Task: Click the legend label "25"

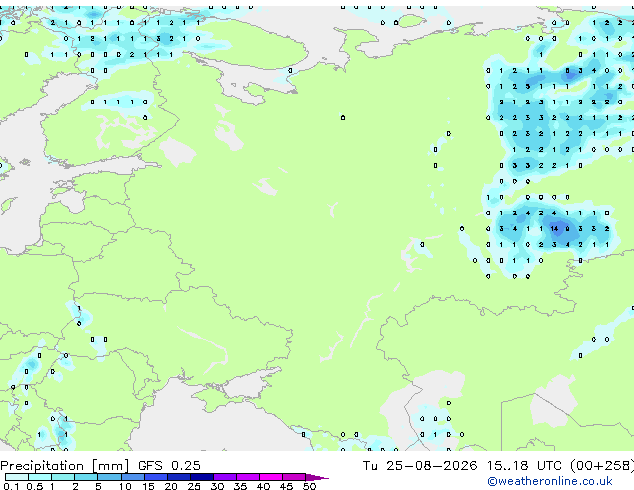Action: 194,486
